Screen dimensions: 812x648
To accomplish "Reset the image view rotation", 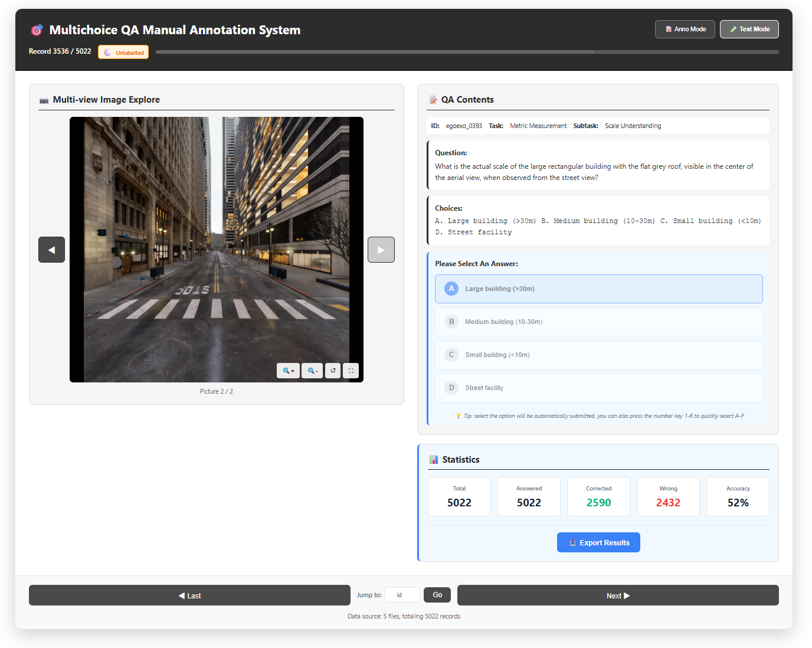I will pos(333,371).
